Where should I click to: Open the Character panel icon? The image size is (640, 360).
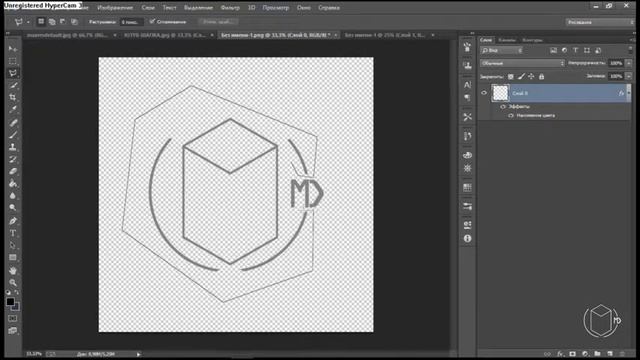[467, 85]
